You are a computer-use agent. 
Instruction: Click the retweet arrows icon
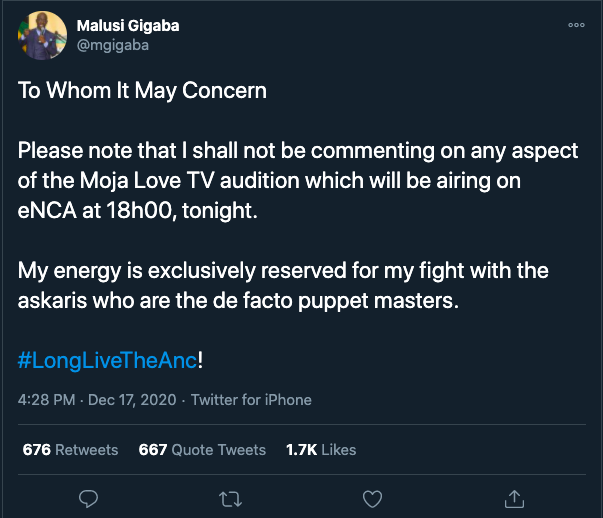pos(229,497)
